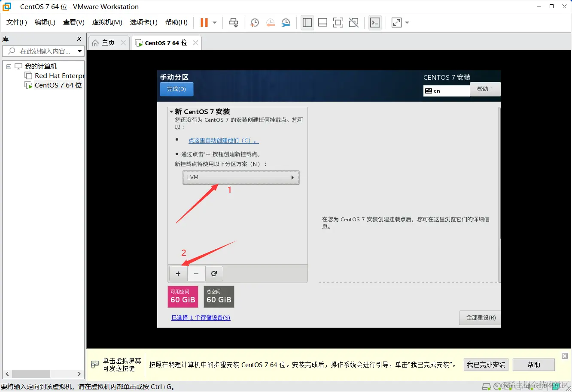572x392 pixels.
Task: Open the snapshot manager icon
Action: point(286,23)
